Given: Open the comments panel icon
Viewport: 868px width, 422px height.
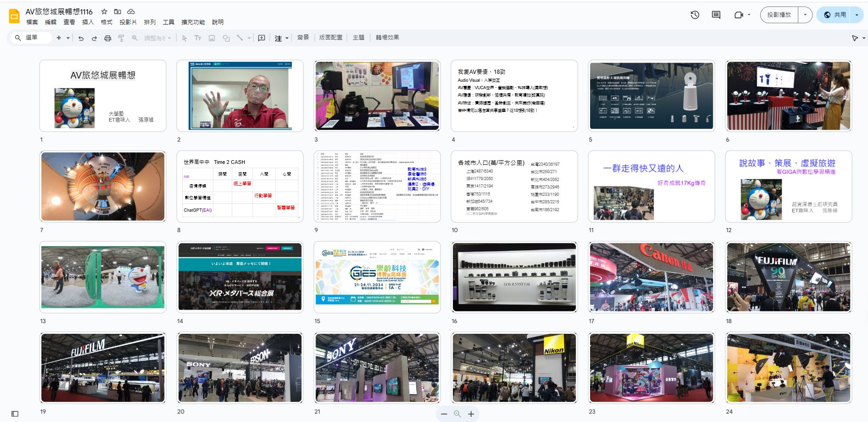Looking at the screenshot, I should [x=716, y=15].
